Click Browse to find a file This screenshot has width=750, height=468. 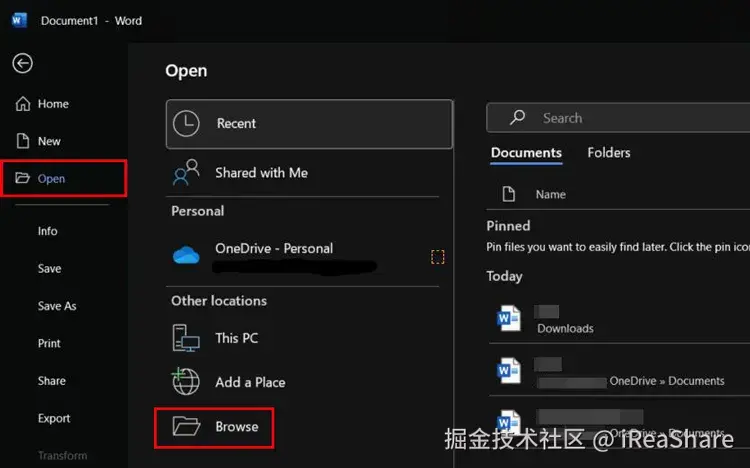coord(214,428)
